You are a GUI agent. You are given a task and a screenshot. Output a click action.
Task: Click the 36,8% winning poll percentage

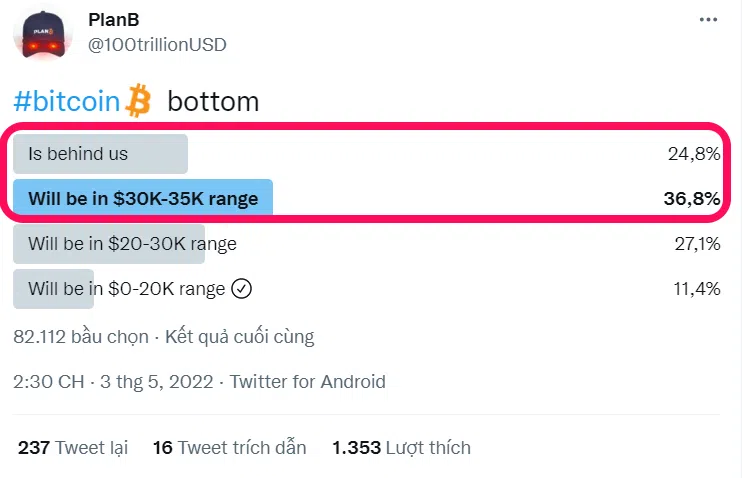coord(691,198)
